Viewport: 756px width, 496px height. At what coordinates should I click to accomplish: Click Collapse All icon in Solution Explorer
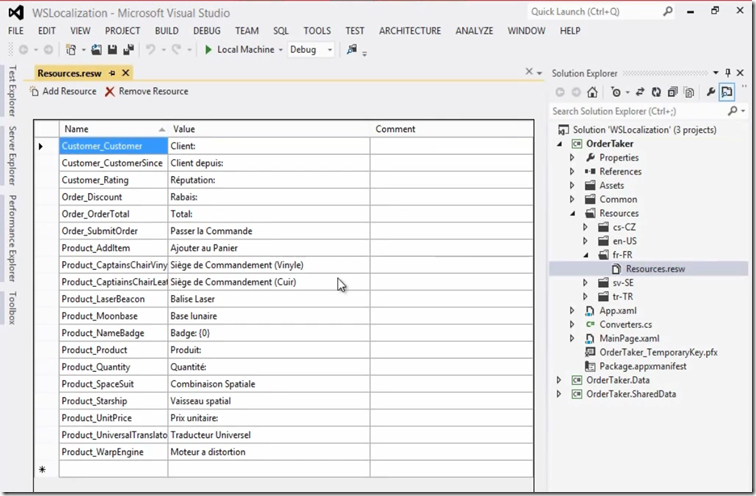673,92
